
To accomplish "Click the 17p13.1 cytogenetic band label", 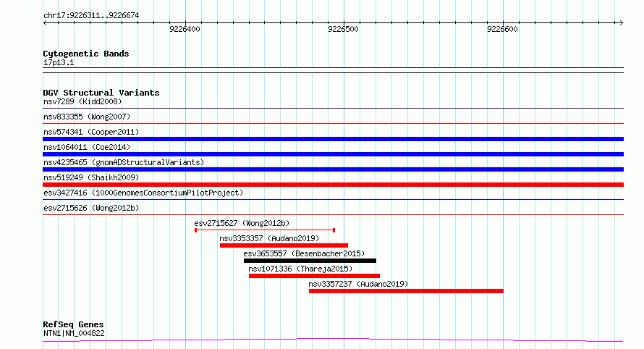I will click(59, 62).
